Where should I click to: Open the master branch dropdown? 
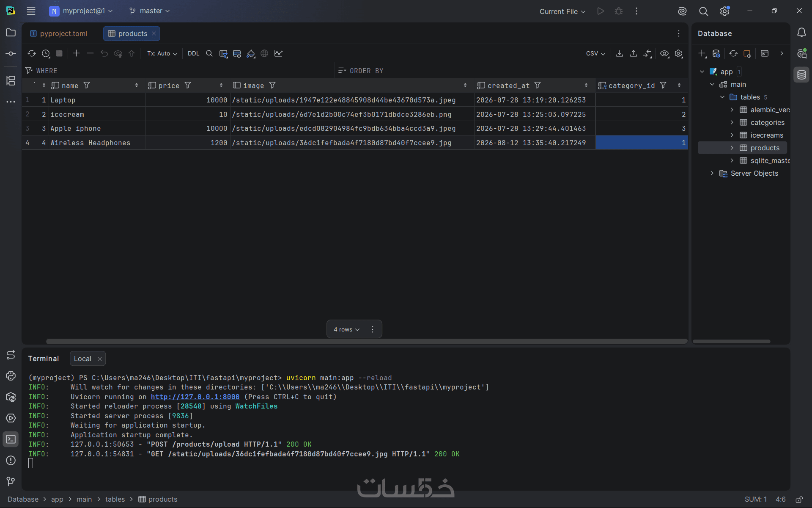click(x=150, y=11)
